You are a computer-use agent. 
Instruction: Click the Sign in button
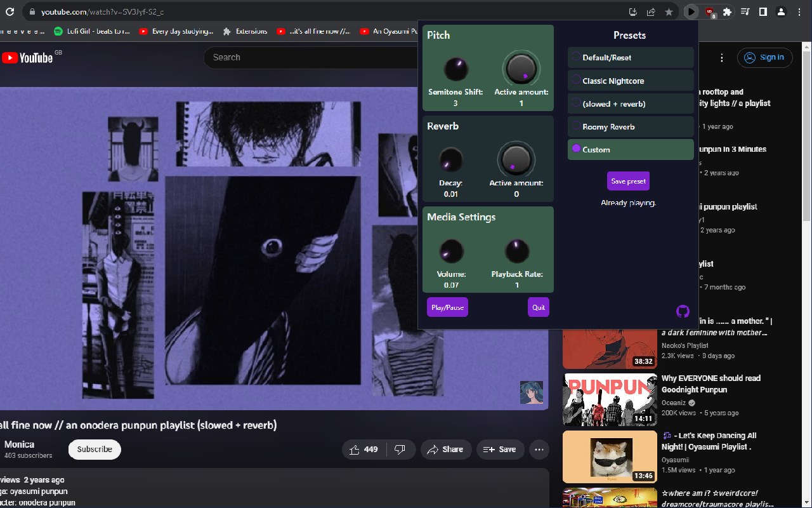(764, 57)
